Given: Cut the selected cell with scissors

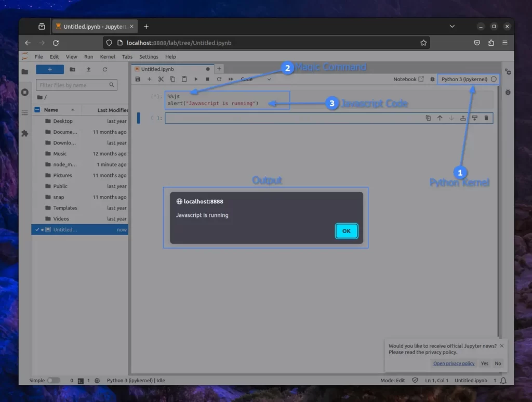Looking at the screenshot, I should click(x=161, y=79).
